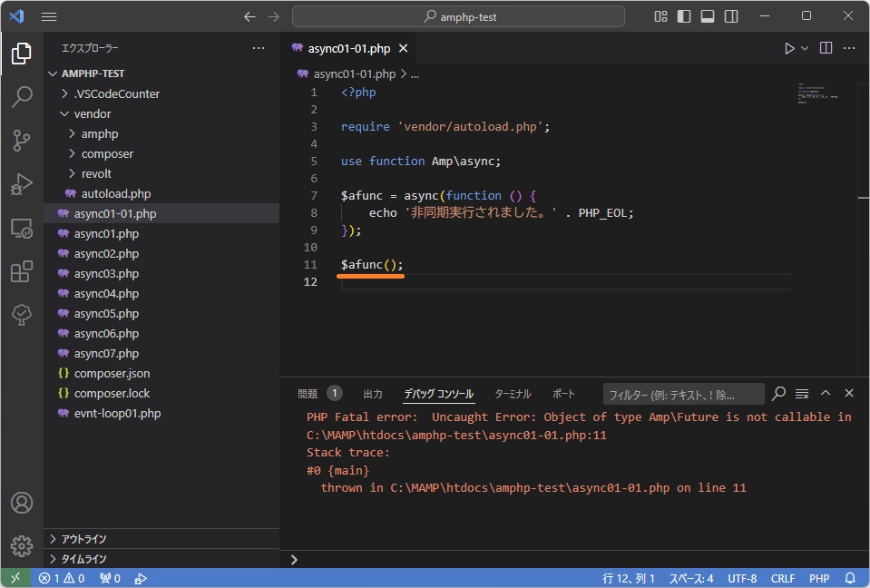
Task: Open autoload.php in the file tree
Action: [x=161, y=193]
